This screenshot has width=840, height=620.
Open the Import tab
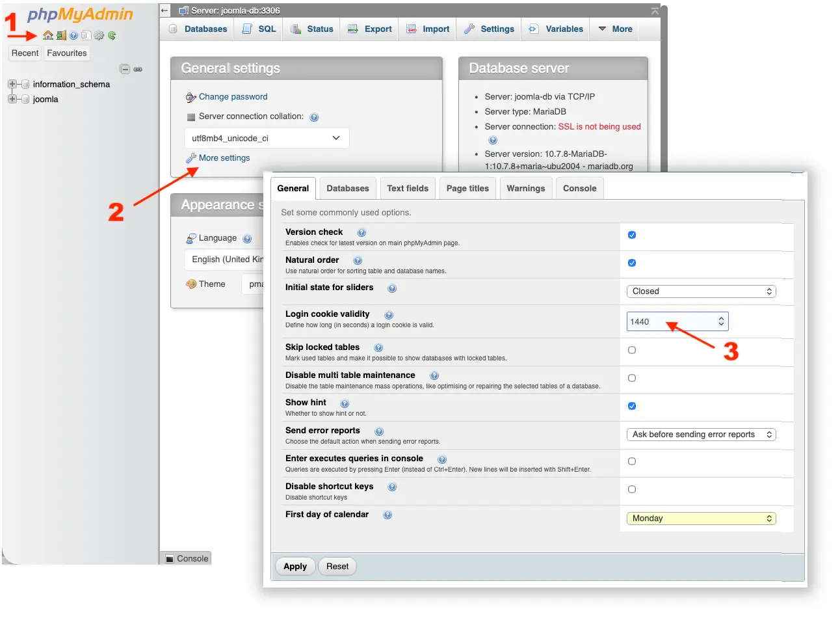click(428, 29)
